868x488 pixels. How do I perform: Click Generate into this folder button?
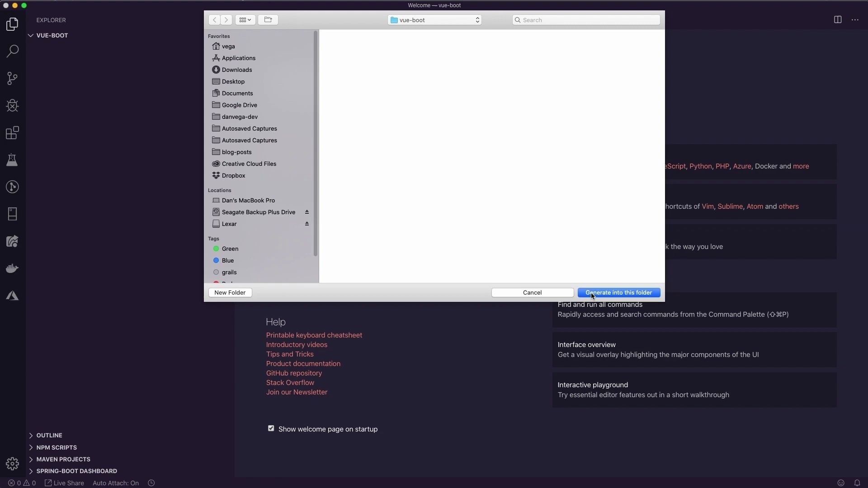coord(619,292)
